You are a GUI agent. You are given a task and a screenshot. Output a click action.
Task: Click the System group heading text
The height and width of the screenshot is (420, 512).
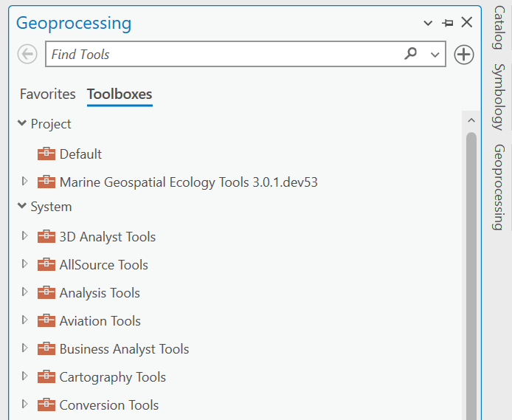pos(51,207)
